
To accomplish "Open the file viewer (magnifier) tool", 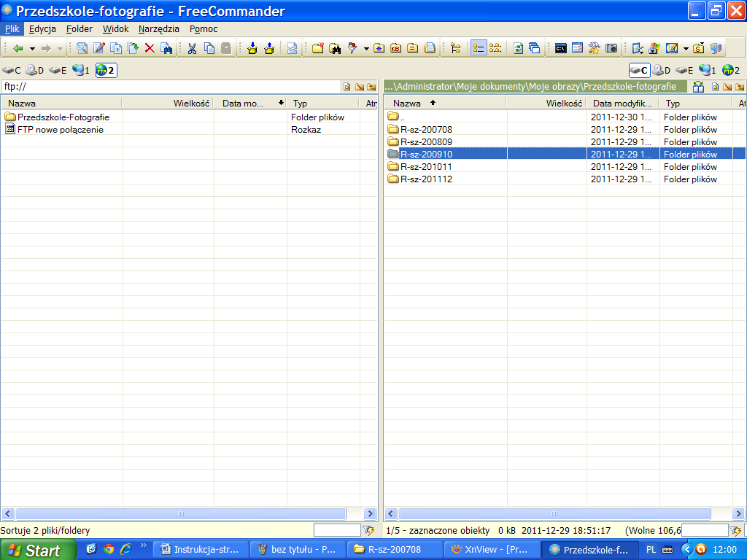I will coord(82,48).
